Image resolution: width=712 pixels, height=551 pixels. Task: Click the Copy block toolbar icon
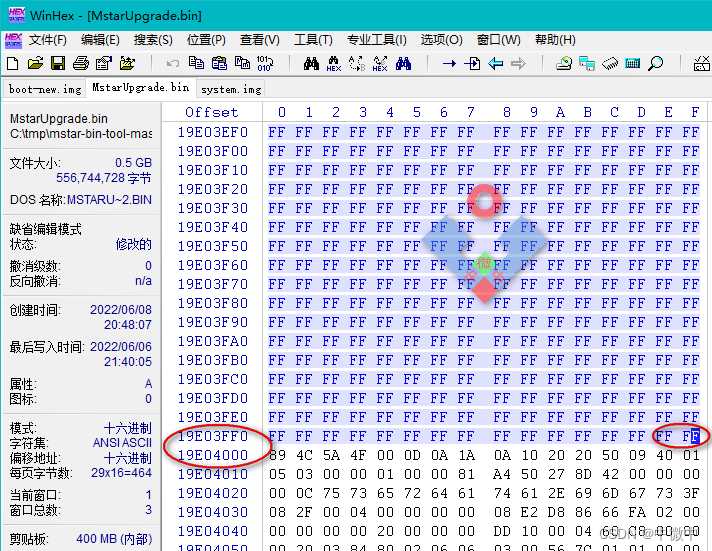pyautogui.click(x=196, y=63)
